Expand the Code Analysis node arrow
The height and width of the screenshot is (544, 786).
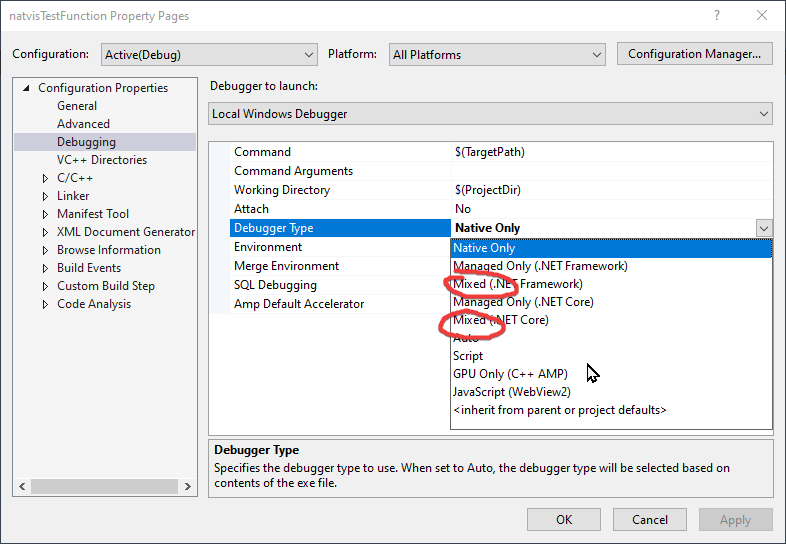click(x=45, y=304)
